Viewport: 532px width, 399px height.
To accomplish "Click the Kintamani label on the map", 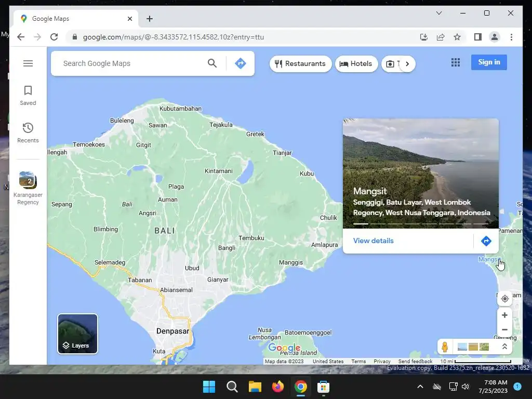I will pos(219,171).
